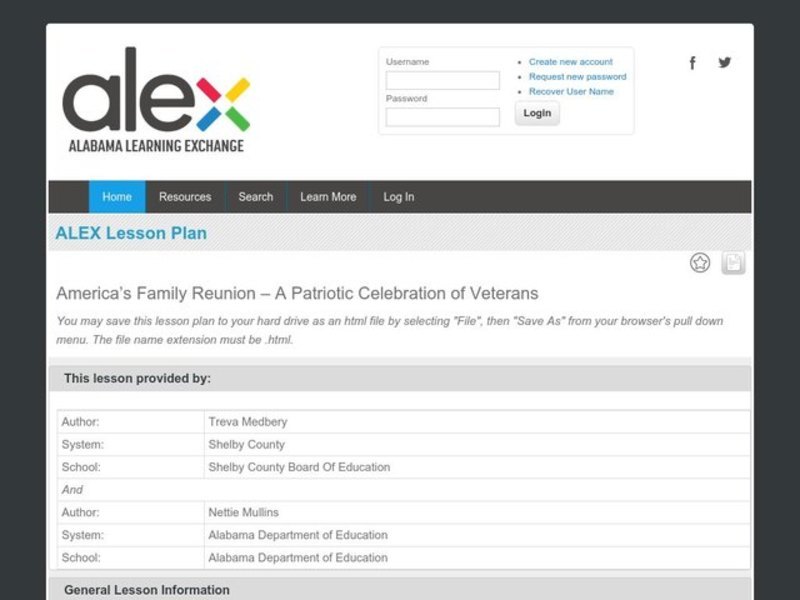Click Request new password link

[x=577, y=77]
